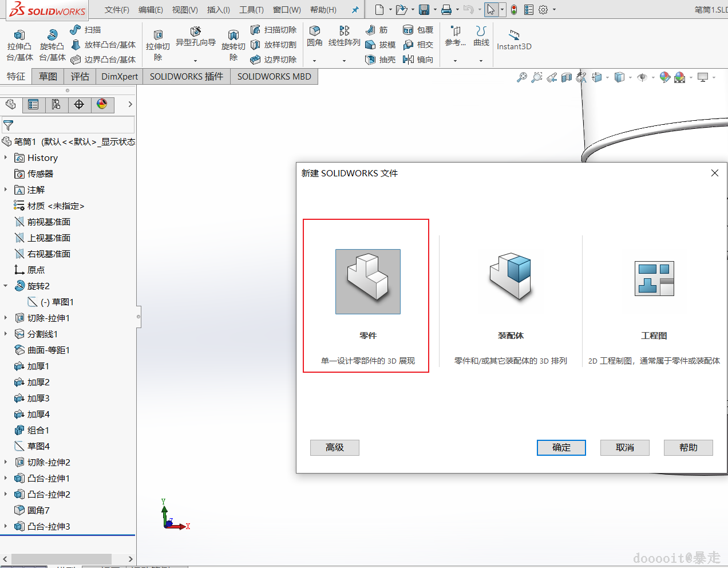Select the Extruded Cut (拉伸切除) tool

point(158,45)
